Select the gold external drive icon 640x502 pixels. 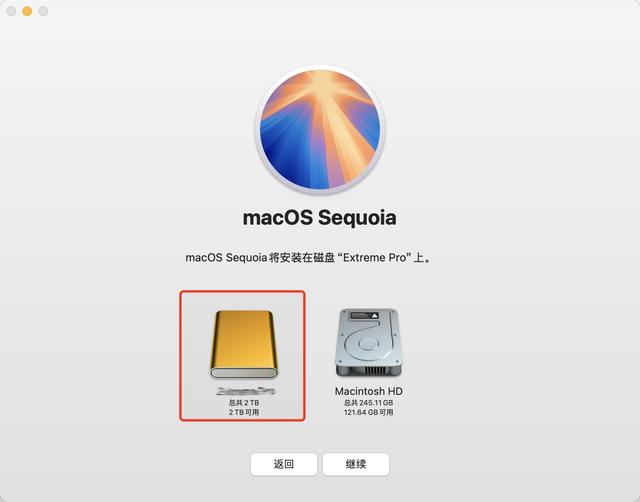click(244, 344)
